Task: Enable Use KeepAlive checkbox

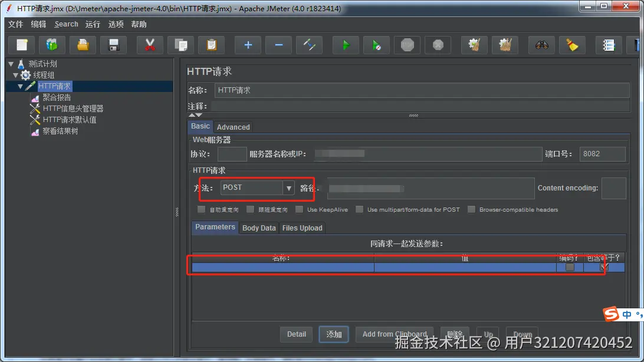Action: pos(300,209)
